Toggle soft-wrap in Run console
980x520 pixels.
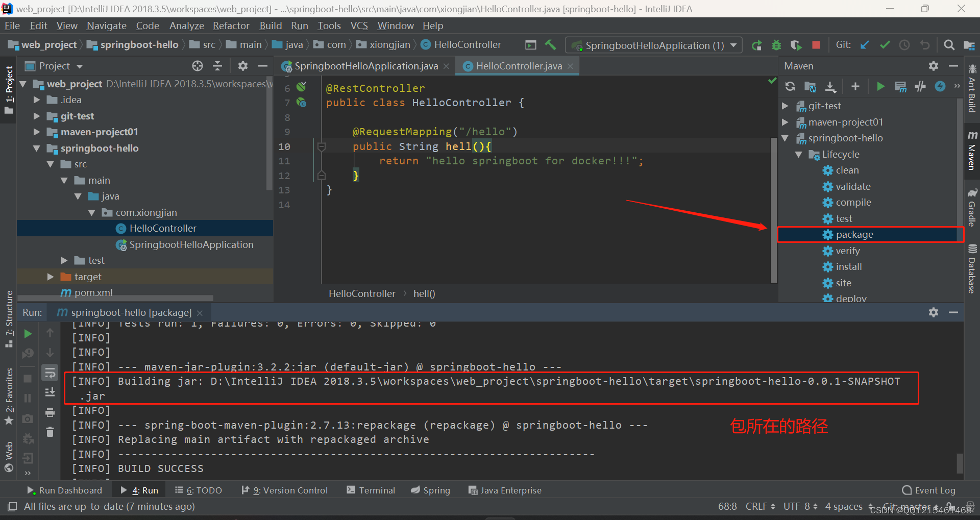coord(50,373)
